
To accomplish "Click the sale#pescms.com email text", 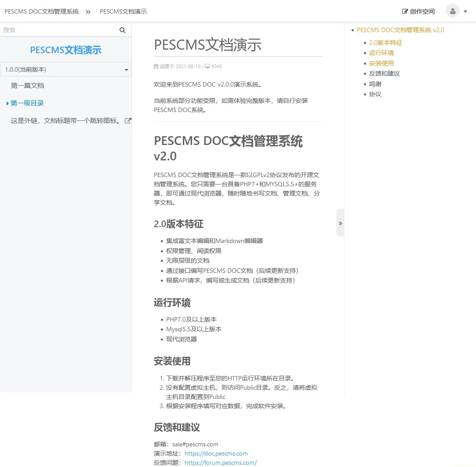I will [x=195, y=444].
